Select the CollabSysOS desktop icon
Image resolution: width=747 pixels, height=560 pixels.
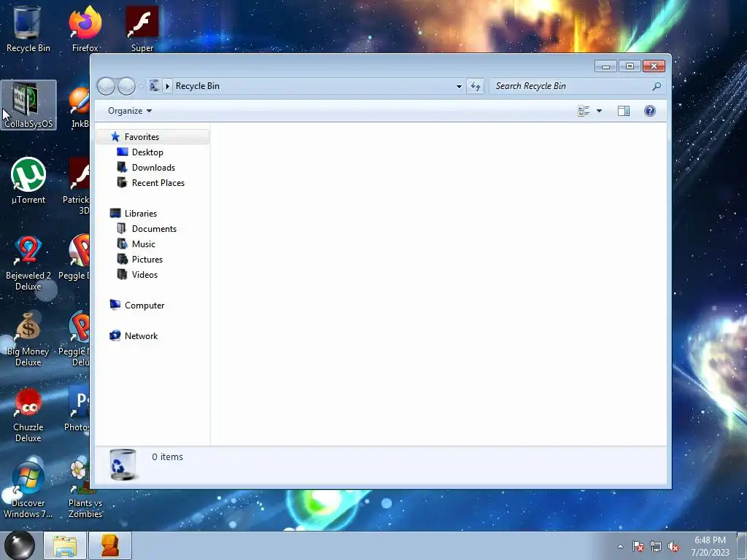click(x=28, y=105)
